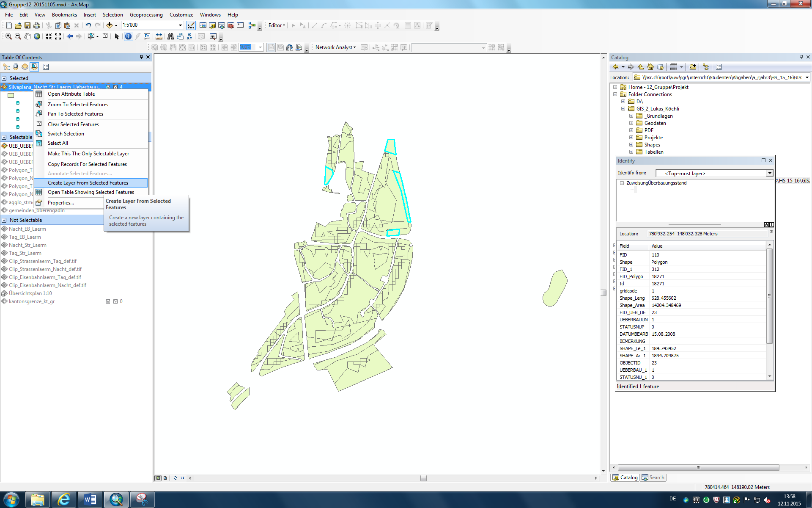812x508 pixels.
Task: Choose Create Layer From Selected Features
Action: tap(88, 183)
